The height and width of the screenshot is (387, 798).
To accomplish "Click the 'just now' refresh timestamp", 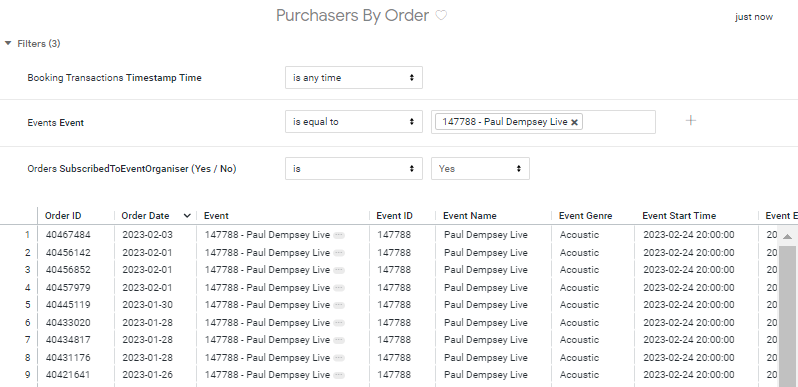I will (754, 17).
